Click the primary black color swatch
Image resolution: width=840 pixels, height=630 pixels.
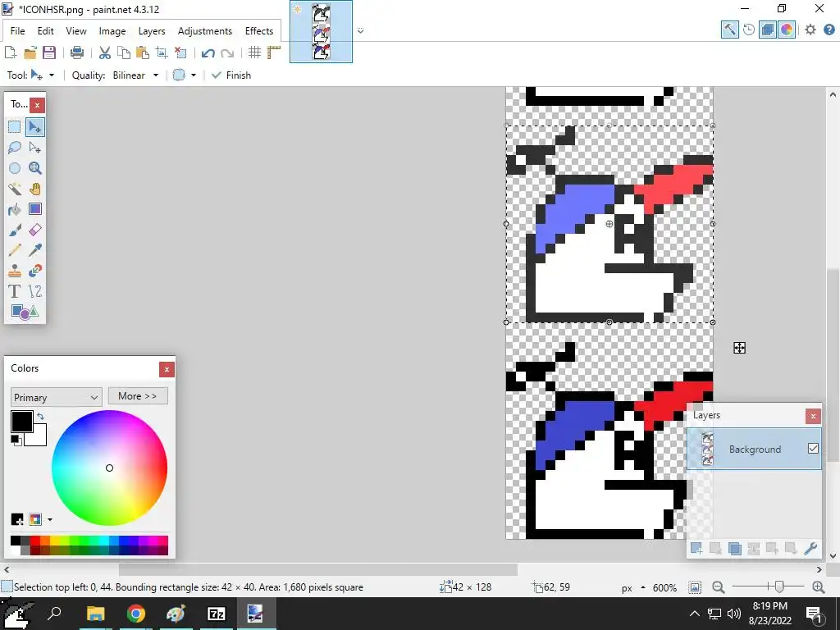(22, 422)
